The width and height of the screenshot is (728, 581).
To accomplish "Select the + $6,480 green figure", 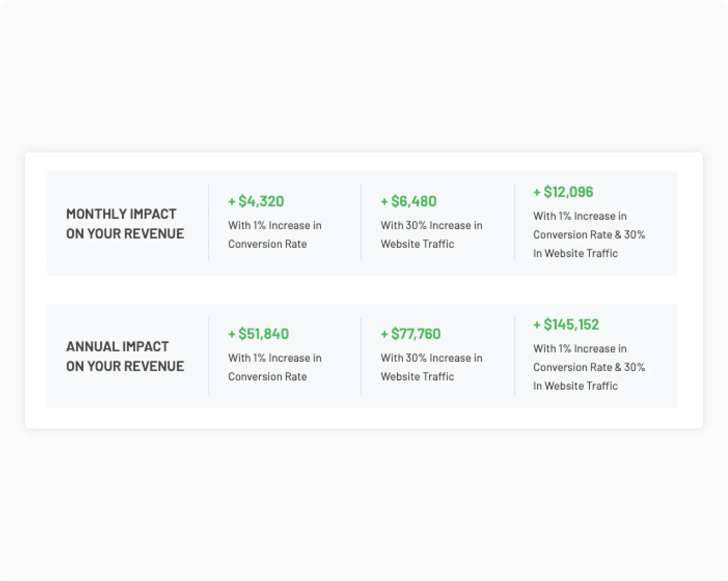I will click(x=408, y=201).
